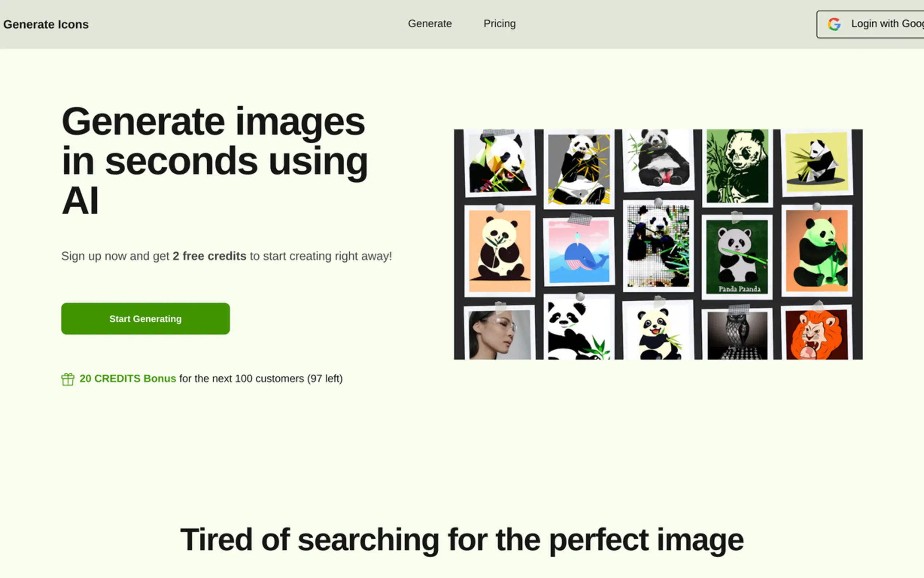This screenshot has width=924, height=578.
Task: Go to Generate Icons home logo
Action: coord(46,24)
